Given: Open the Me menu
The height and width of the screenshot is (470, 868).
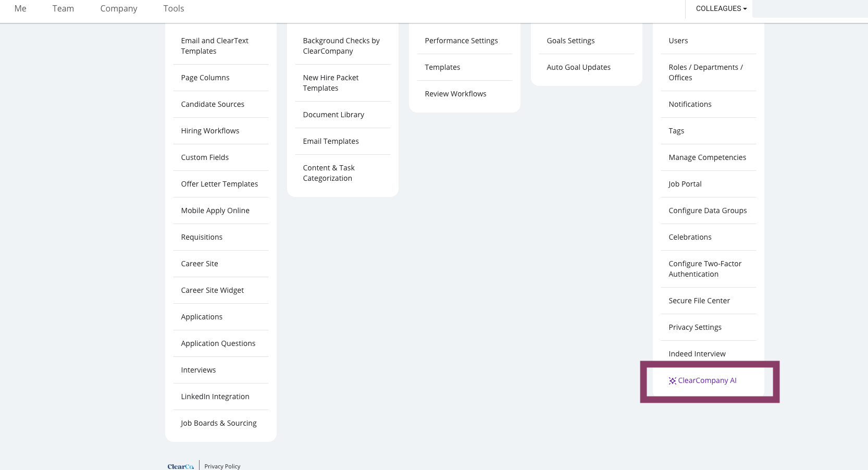Looking at the screenshot, I should tap(20, 8).
